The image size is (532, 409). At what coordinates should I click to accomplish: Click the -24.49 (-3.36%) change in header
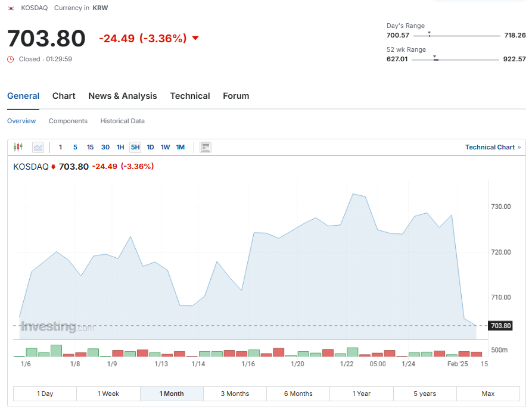coord(143,38)
